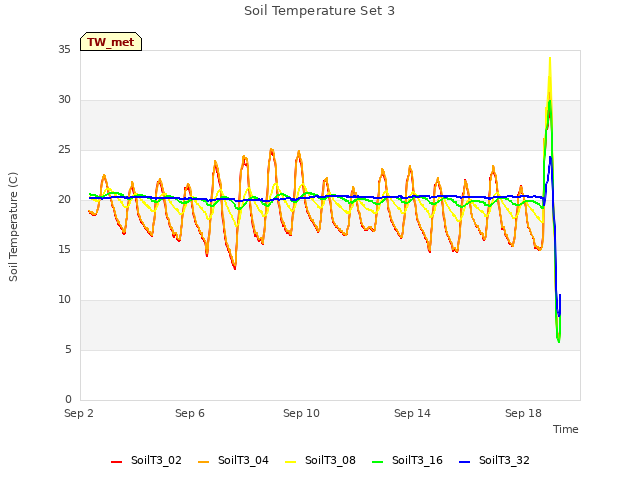Screen dimensions: 640x480
Task: Toggle the SoilT3_02 legend entry
Action: click(x=146, y=460)
